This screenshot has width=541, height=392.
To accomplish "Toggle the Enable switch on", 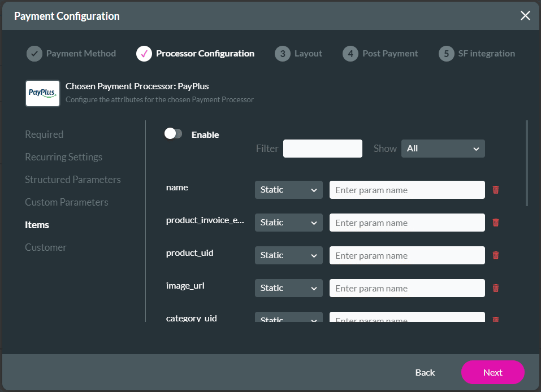I will pyautogui.click(x=173, y=134).
